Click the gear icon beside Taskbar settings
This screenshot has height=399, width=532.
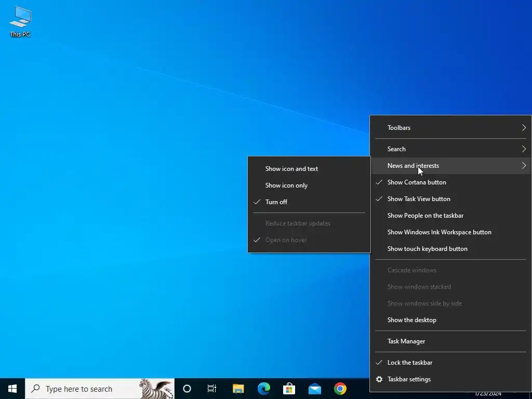pos(379,379)
